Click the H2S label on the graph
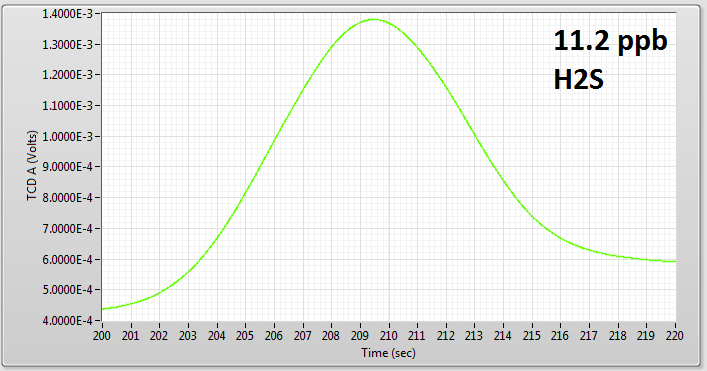Screen dimensions: 707x371 pyautogui.click(x=578, y=80)
